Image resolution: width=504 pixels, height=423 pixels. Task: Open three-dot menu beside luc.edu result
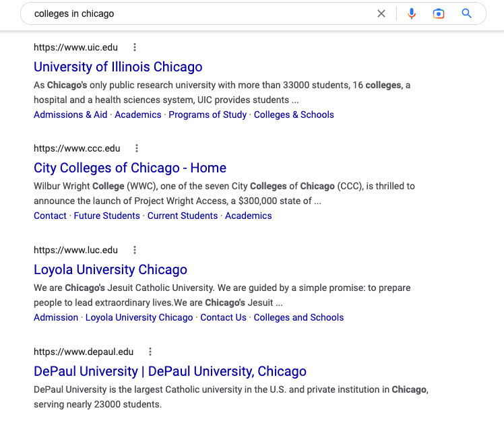pos(135,250)
